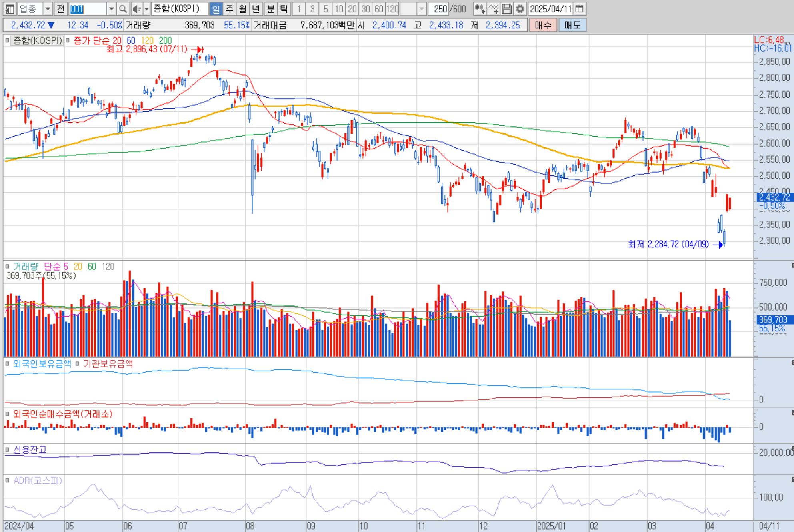
Task: Open chart settings gear icon
Action: 520,9
